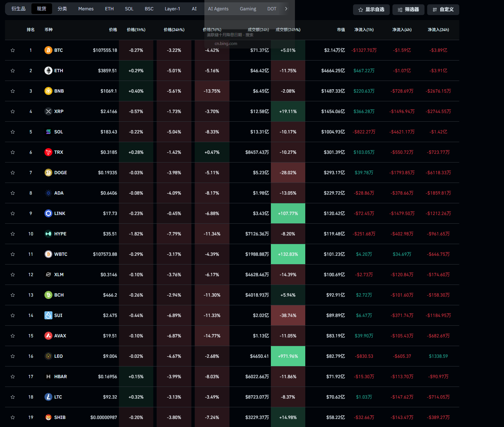Open the 分类 tab

tap(62, 9)
